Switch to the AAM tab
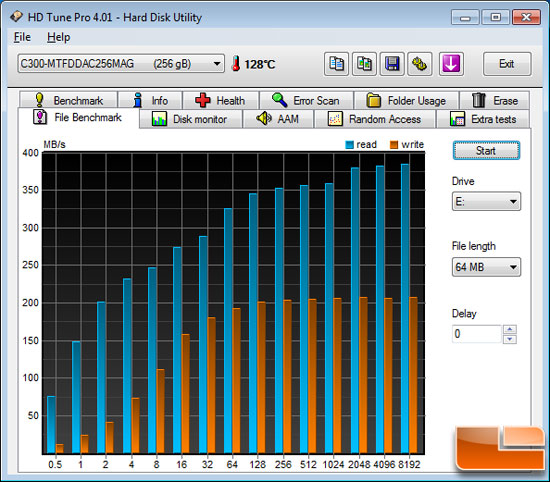550x482 pixels. point(278,119)
